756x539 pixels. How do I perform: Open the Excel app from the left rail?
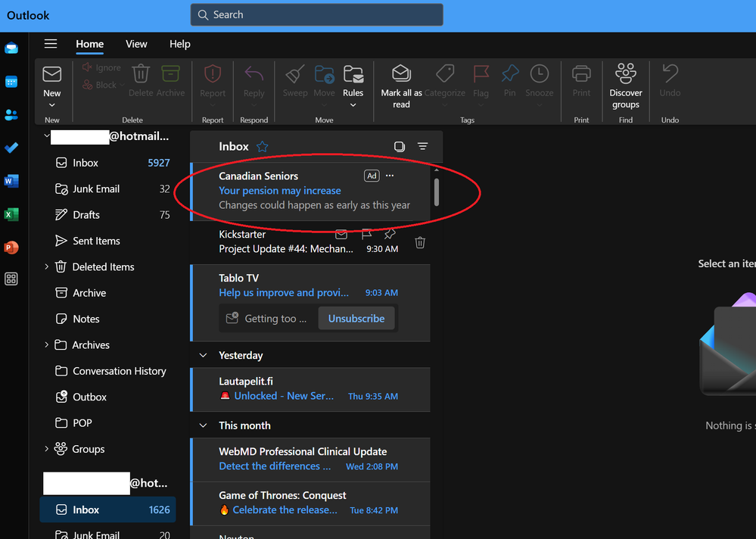[11, 214]
